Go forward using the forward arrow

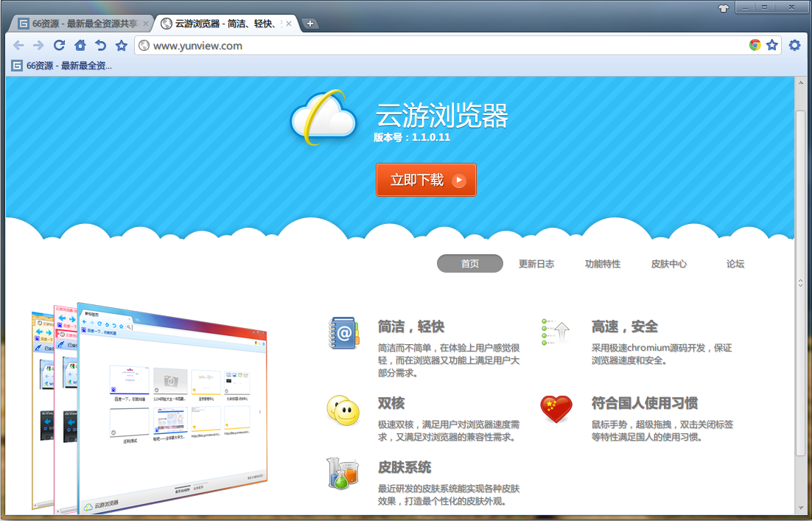[38, 46]
